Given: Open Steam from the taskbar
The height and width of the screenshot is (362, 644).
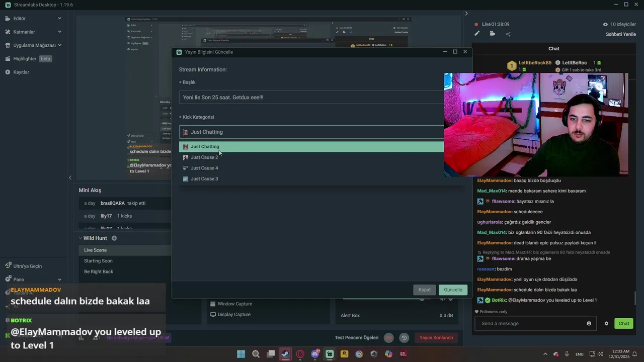Looking at the screenshot, I should [x=285, y=354].
